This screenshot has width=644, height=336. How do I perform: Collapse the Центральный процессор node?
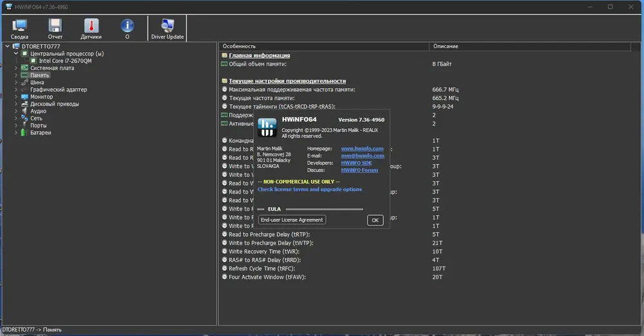coord(16,53)
